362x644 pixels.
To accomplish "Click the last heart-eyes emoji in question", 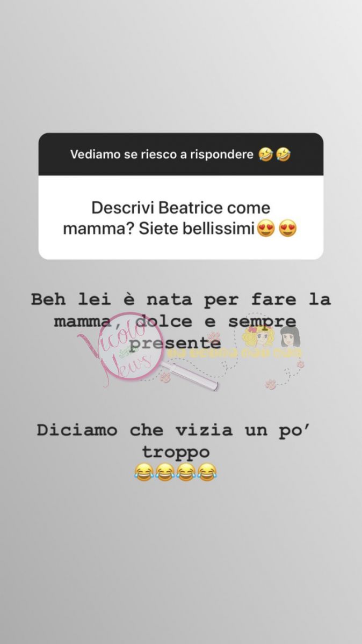I will point(288,230).
